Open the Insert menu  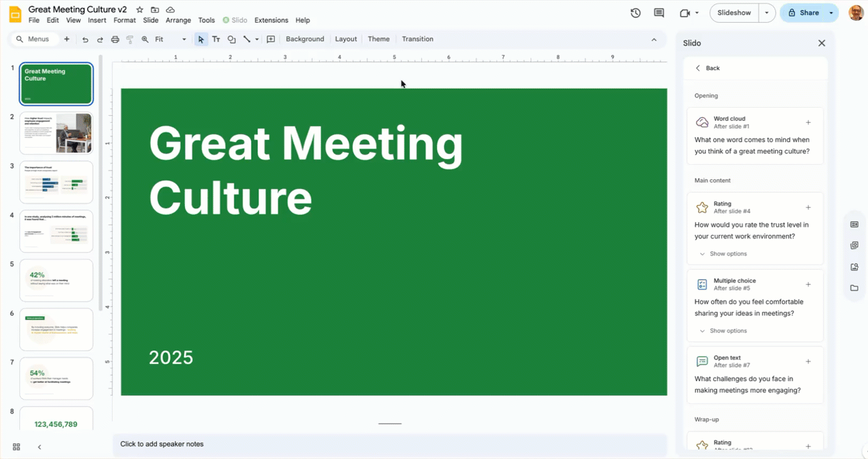coord(97,21)
